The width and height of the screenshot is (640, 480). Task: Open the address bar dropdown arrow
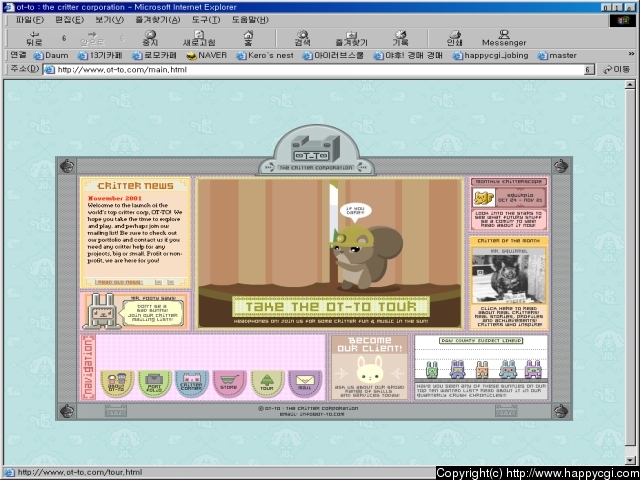(x=589, y=70)
